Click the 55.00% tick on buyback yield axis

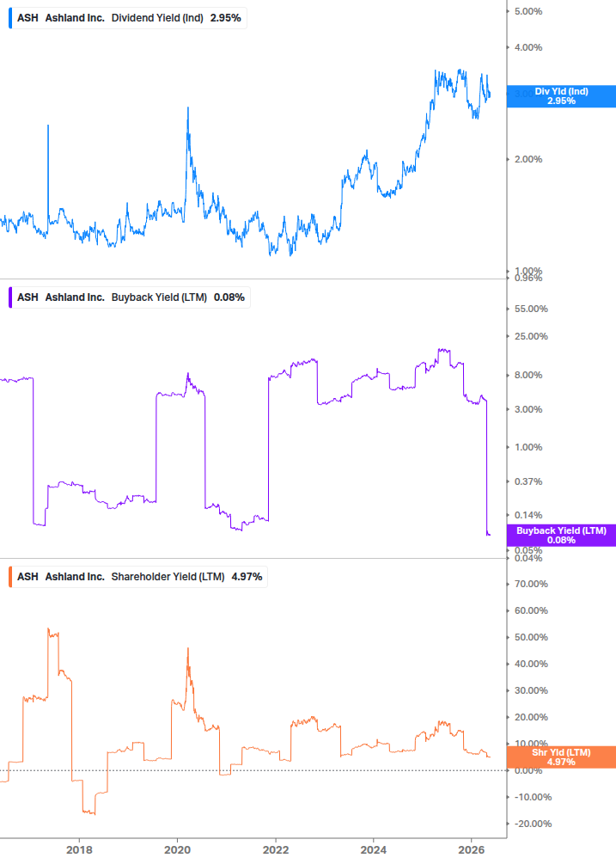(531, 309)
